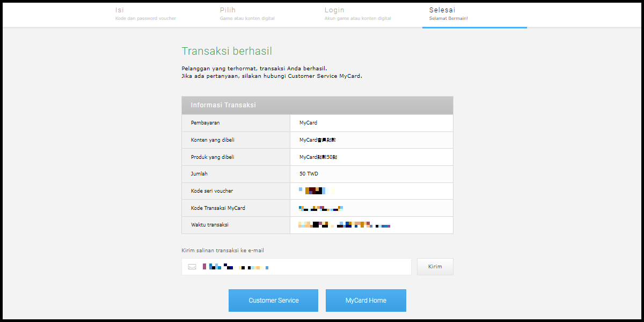The height and width of the screenshot is (322, 644).
Task: Select the Login step tab
Action: pos(358,14)
